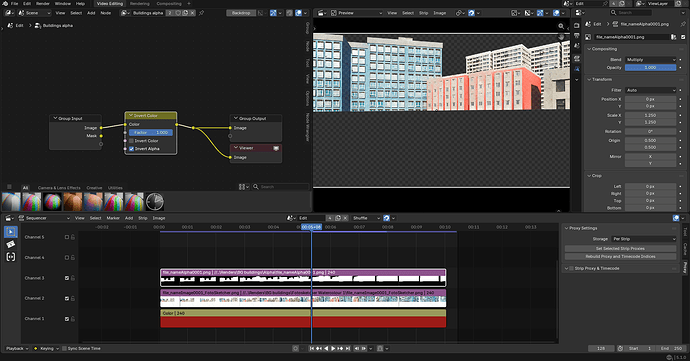Enable the Invert Color checkbox
This screenshot has width=690, height=361.
(131, 141)
